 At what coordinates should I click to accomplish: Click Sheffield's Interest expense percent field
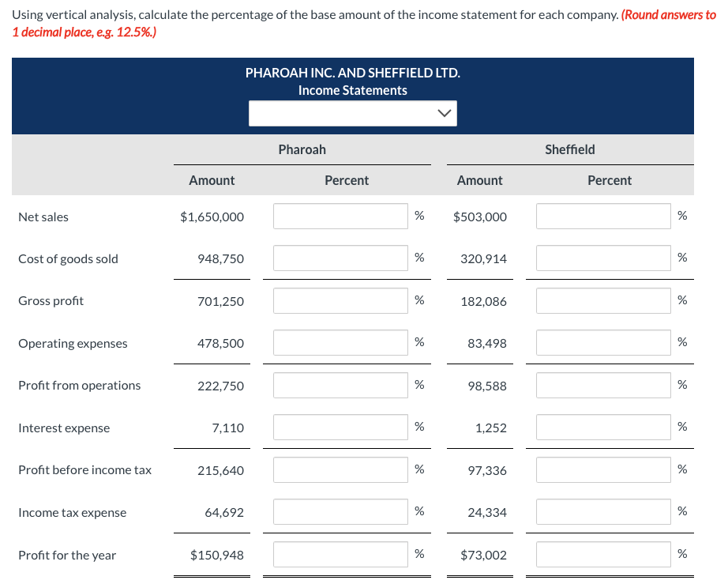click(602, 427)
